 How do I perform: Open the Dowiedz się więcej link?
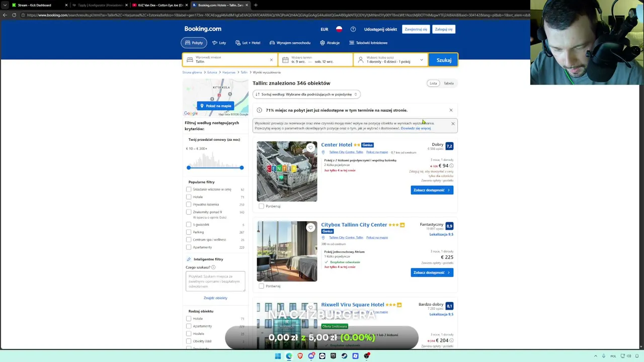tap(416, 128)
